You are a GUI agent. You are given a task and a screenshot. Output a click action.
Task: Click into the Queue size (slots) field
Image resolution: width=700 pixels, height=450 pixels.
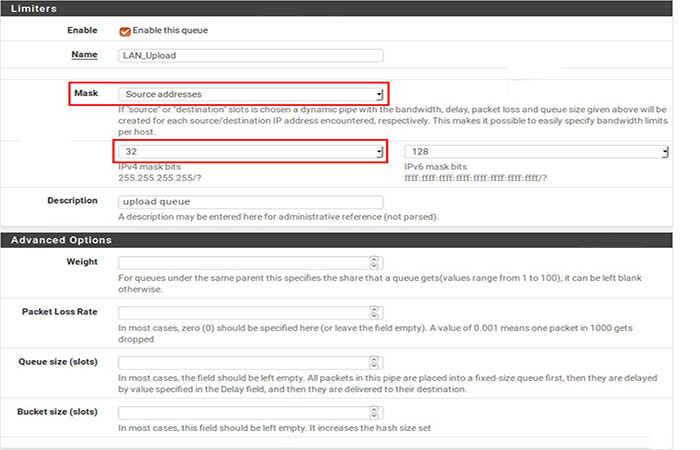pos(250,362)
